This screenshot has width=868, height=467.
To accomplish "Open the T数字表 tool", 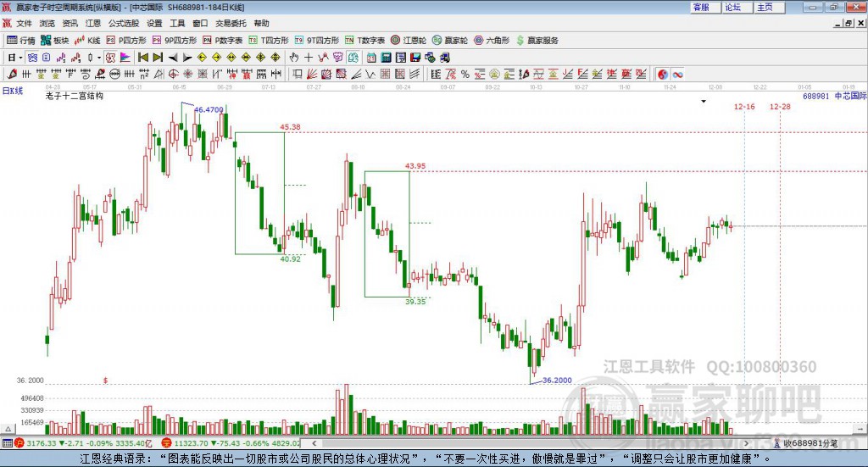I will pos(364,41).
